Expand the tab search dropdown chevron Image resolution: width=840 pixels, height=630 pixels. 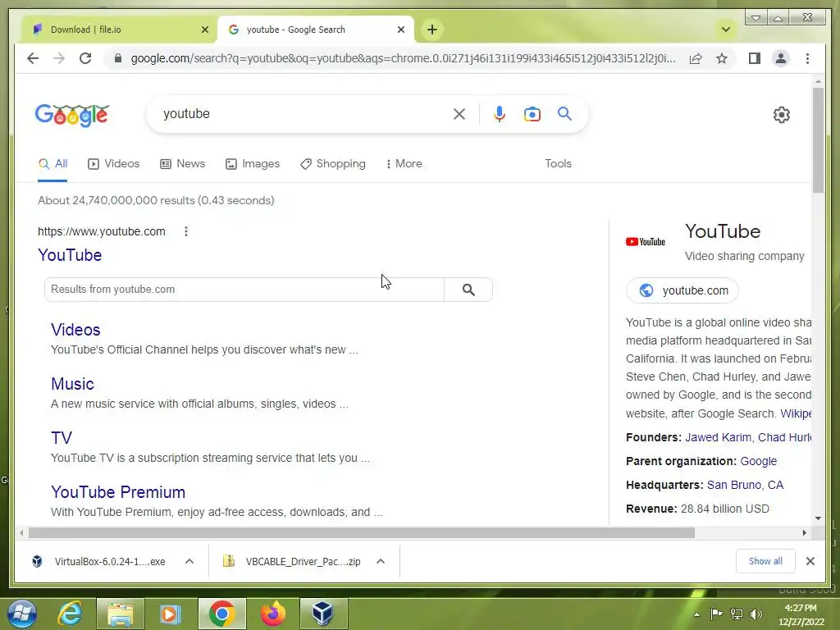point(726,30)
